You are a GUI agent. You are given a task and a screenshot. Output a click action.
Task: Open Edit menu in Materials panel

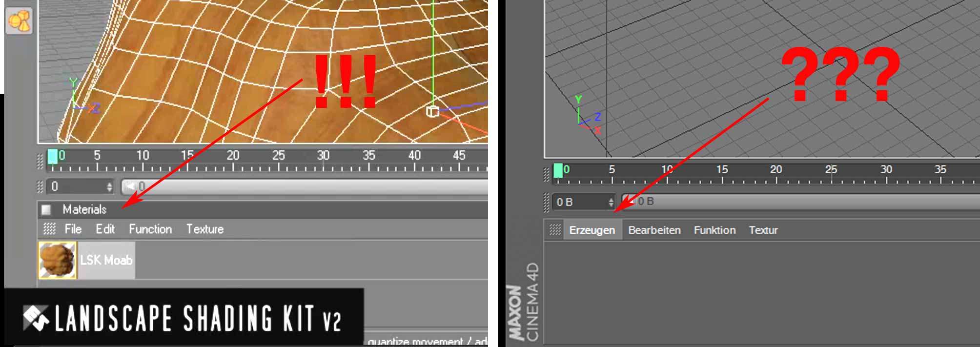pyautogui.click(x=105, y=229)
